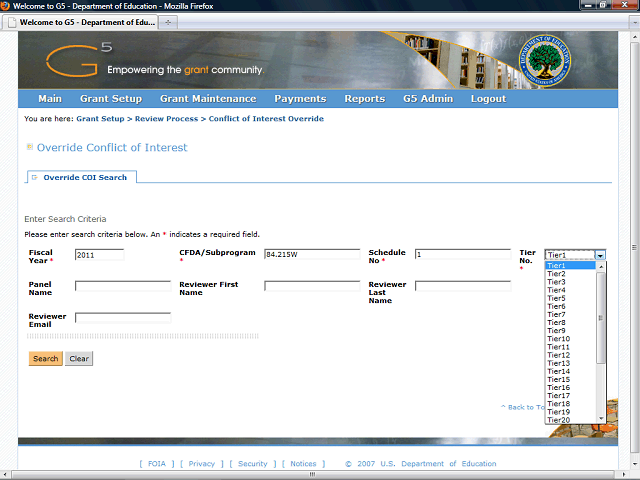The height and width of the screenshot is (480, 640).
Task: Click the Firefox icon in the title bar
Action: pos(6,6)
